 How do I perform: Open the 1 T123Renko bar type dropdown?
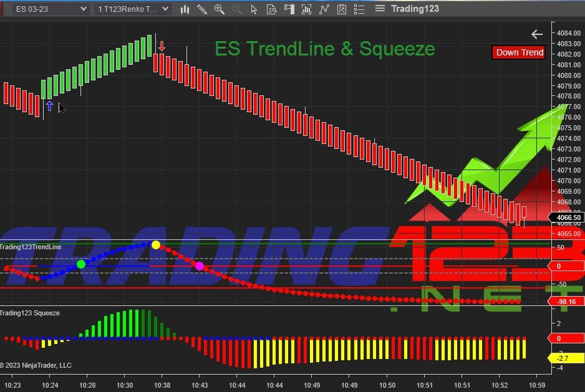tap(133, 9)
